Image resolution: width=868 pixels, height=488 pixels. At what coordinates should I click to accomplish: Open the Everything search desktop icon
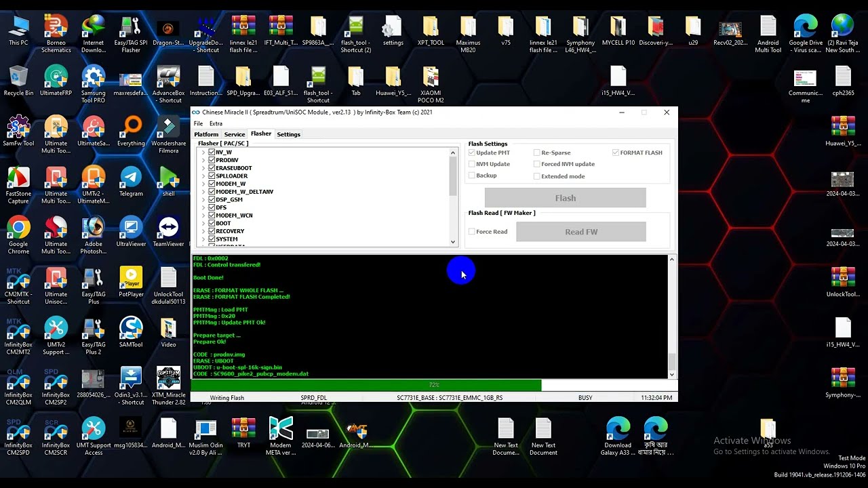pos(131,131)
